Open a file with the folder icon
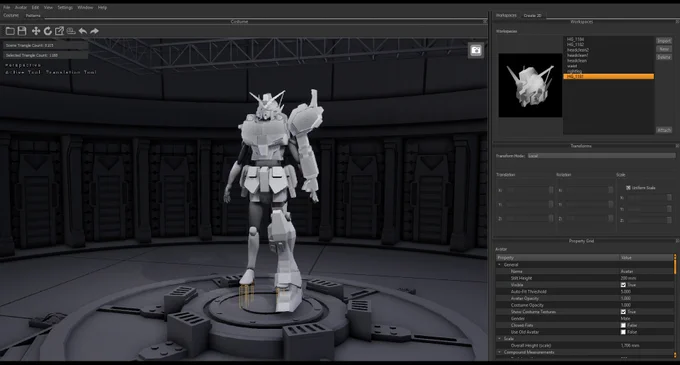 [10, 31]
